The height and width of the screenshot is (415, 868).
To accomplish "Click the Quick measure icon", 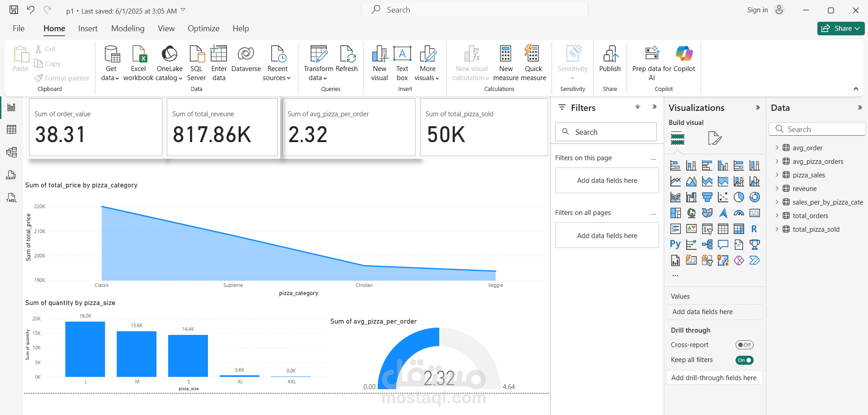I will click(x=533, y=54).
